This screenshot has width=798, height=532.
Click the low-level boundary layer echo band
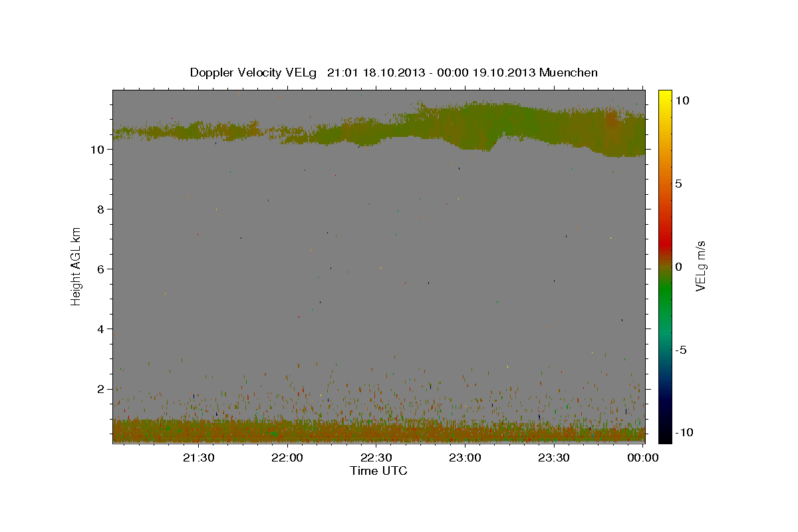[378, 431]
